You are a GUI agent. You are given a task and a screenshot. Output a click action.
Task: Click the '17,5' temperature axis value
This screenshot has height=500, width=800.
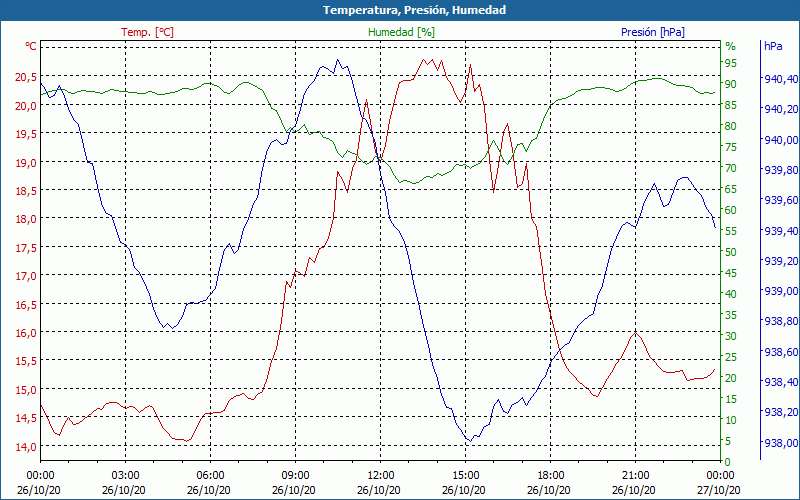point(26,247)
